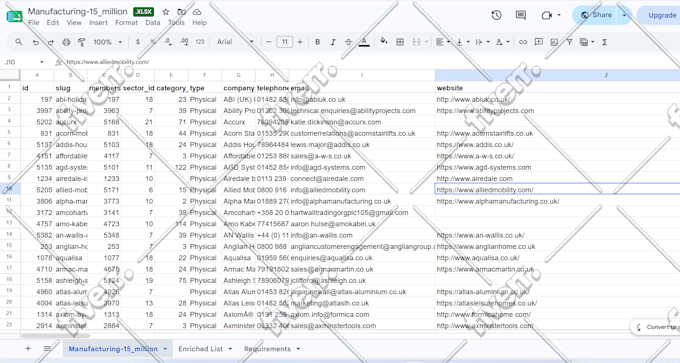
Task: Open the borders tool
Action: point(400,42)
